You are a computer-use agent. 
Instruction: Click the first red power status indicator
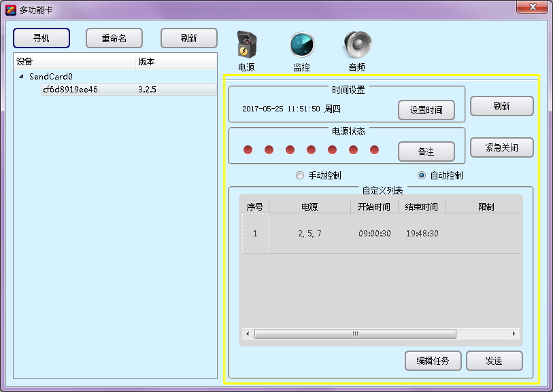pyautogui.click(x=248, y=149)
